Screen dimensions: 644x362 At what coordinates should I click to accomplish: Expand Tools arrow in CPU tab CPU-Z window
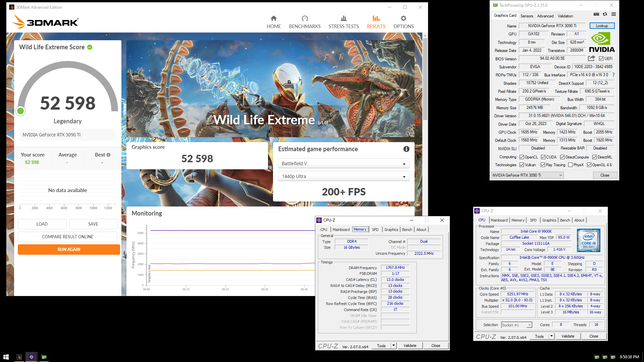(551, 336)
